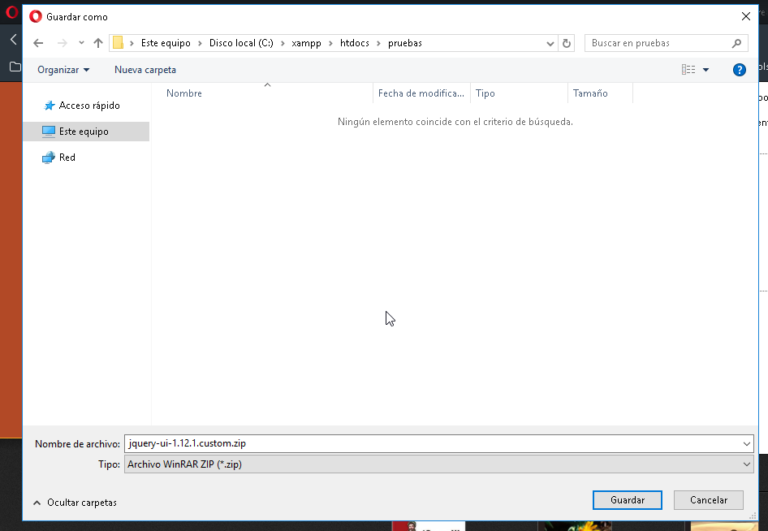768x531 pixels.
Task: Click the Cancelar button
Action: (708, 500)
